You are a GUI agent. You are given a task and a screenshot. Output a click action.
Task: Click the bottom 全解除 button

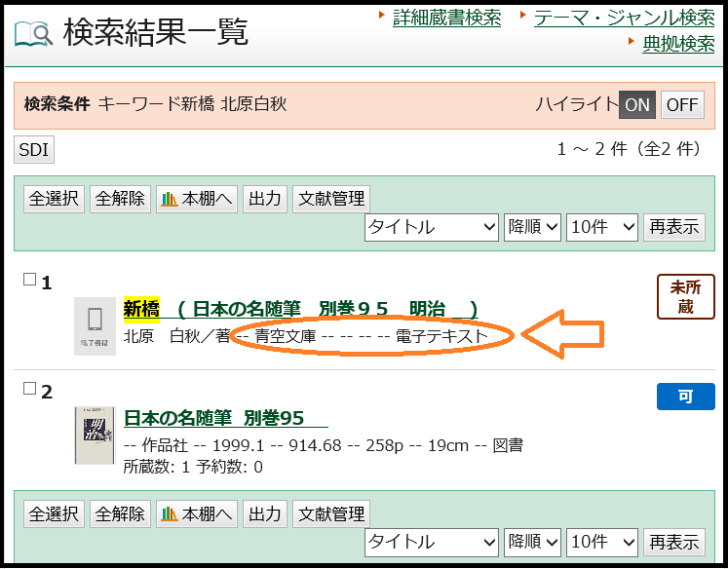(120, 513)
